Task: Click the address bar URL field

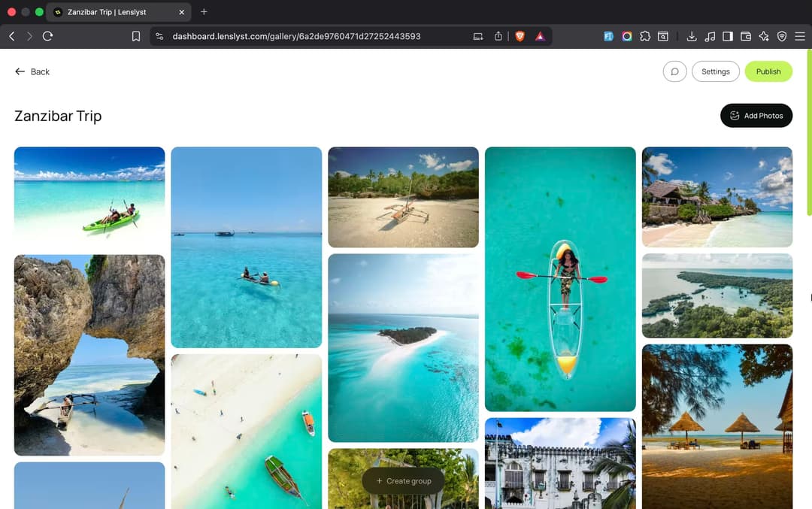Action: pos(296,36)
